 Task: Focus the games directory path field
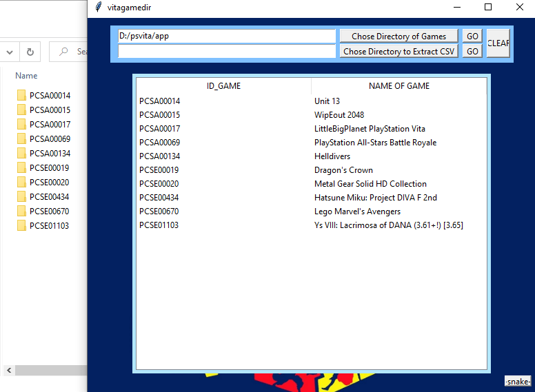tap(227, 36)
